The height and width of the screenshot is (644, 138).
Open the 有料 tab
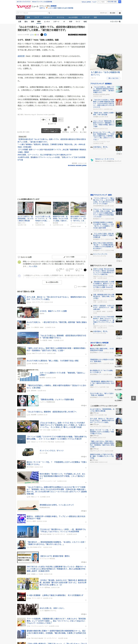(95, 17)
